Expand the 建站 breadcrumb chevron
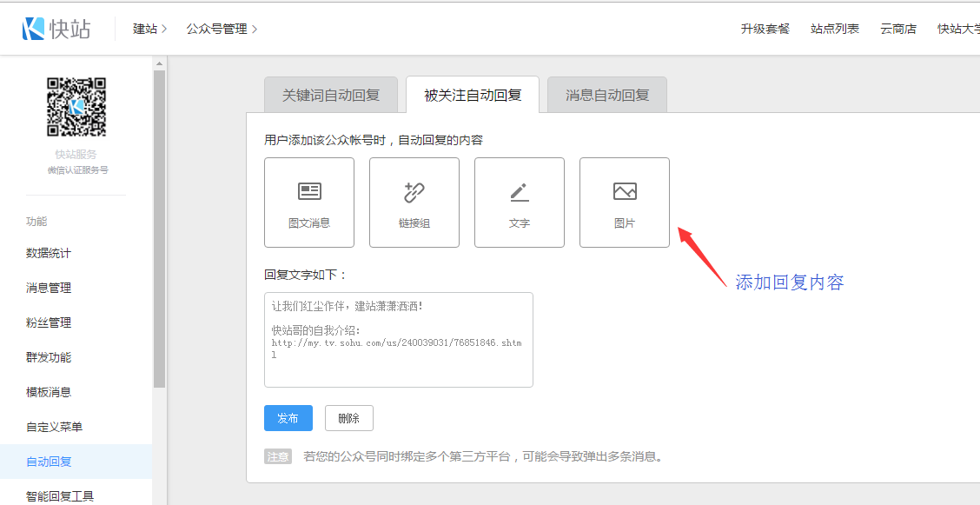Viewport: 980px width, 505px height. [164, 30]
